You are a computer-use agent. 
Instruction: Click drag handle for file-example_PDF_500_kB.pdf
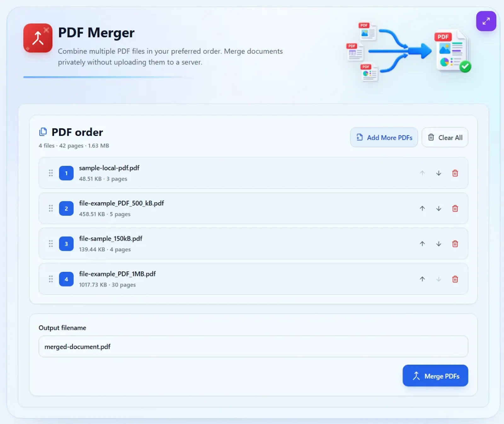tap(51, 208)
